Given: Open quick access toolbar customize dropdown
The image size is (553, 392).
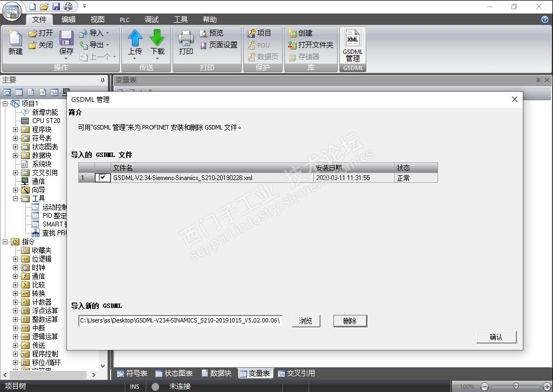Looking at the screenshot, I should click(84, 6).
